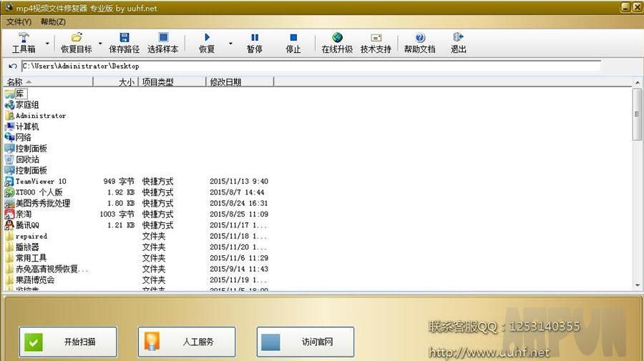
Task: Select the 家庭组 homegroup item
Action: tap(21, 104)
